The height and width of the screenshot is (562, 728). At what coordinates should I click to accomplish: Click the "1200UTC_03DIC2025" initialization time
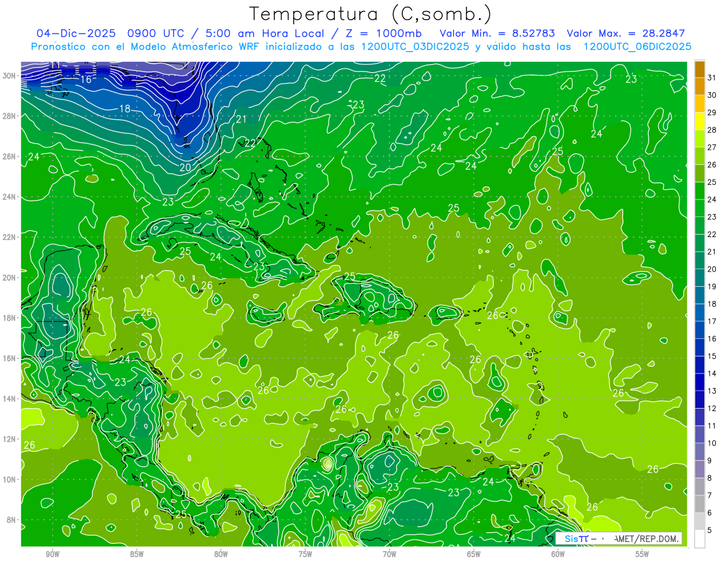click(415, 47)
